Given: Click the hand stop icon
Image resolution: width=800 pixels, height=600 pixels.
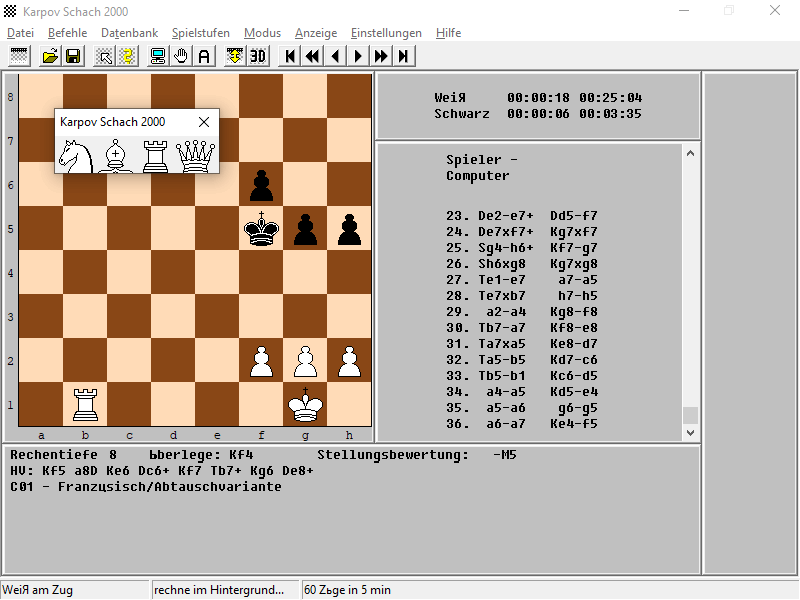Looking at the screenshot, I should click(x=181, y=56).
